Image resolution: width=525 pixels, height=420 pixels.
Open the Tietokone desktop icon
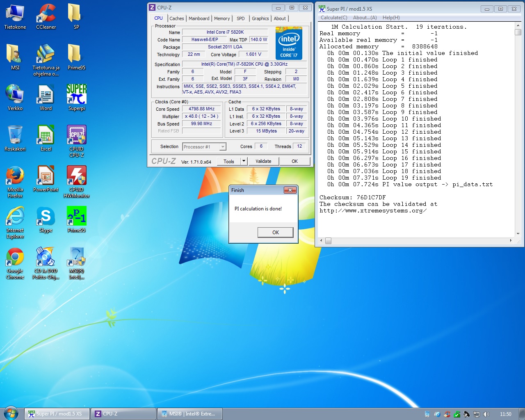pos(15,17)
